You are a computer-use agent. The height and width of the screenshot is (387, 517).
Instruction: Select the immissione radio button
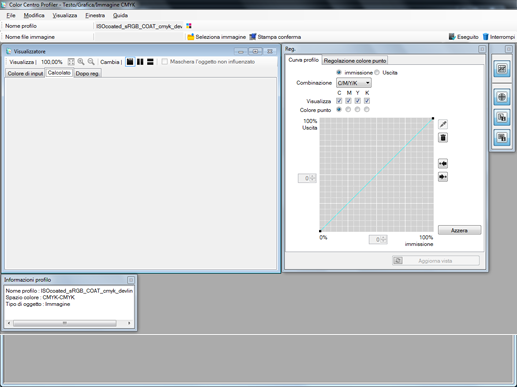[339, 72]
